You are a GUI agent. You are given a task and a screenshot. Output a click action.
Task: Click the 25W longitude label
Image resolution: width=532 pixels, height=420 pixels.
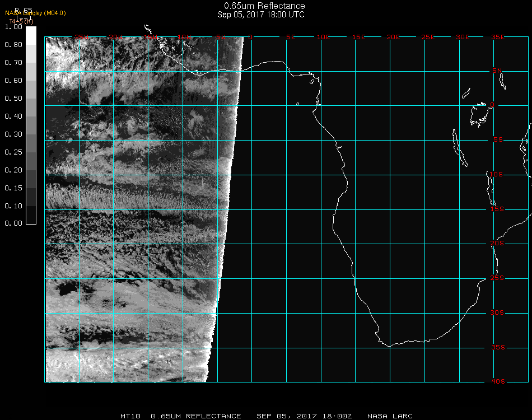[81, 37]
